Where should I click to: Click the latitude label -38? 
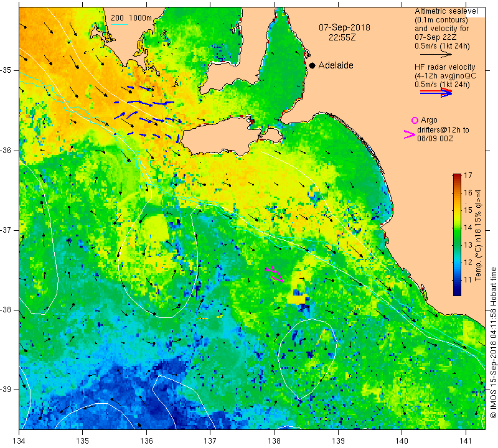[x=6, y=310]
